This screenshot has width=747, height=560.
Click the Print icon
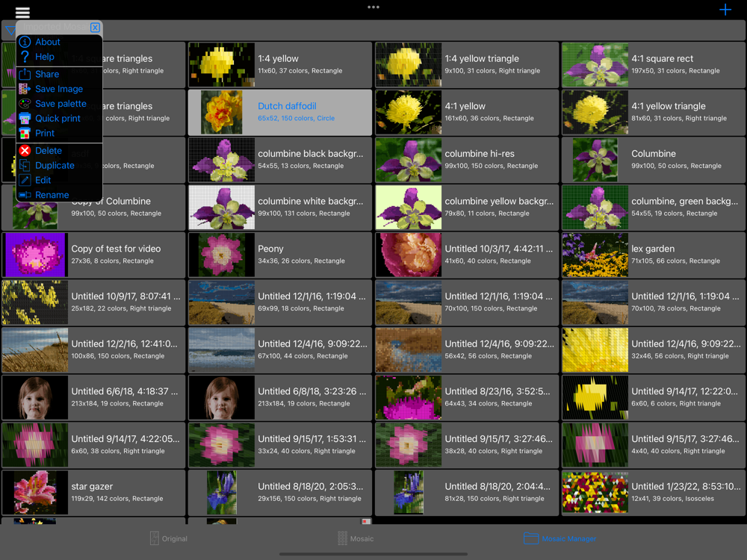(25, 133)
